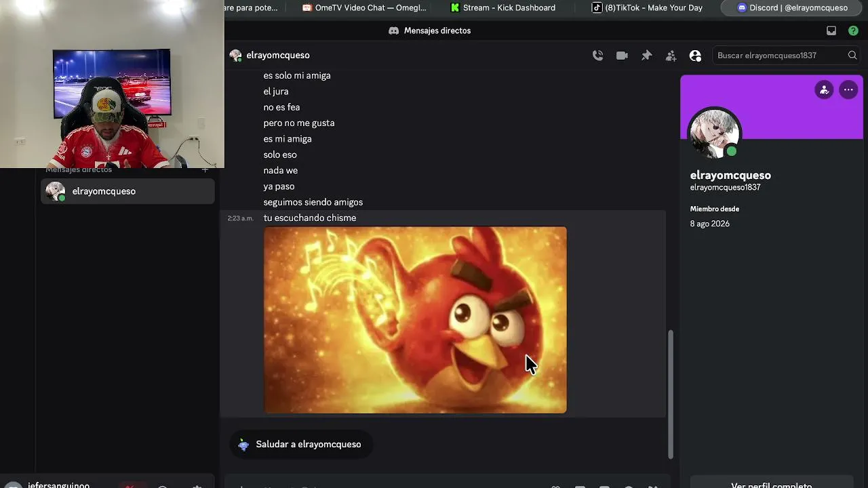The image size is (868, 488).
Task: Select the Discord | @elrayomcqueso tab
Action: (792, 8)
